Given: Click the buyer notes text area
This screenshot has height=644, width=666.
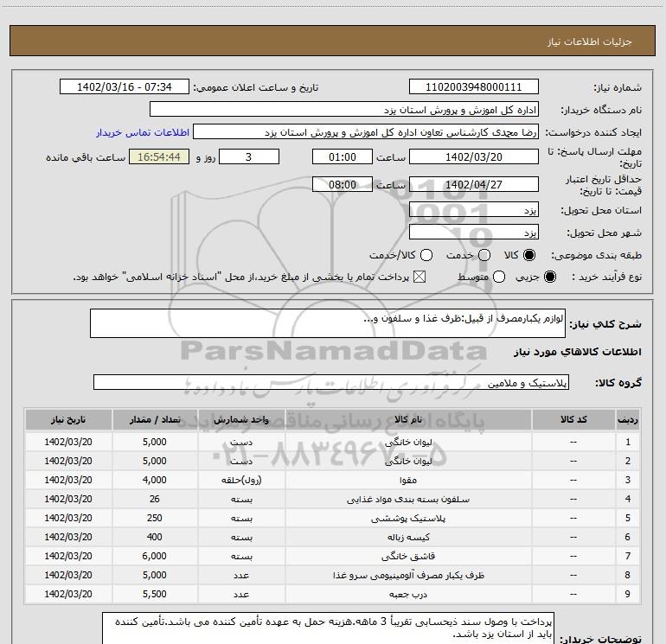Looking at the screenshot, I should [x=328, y=628].
